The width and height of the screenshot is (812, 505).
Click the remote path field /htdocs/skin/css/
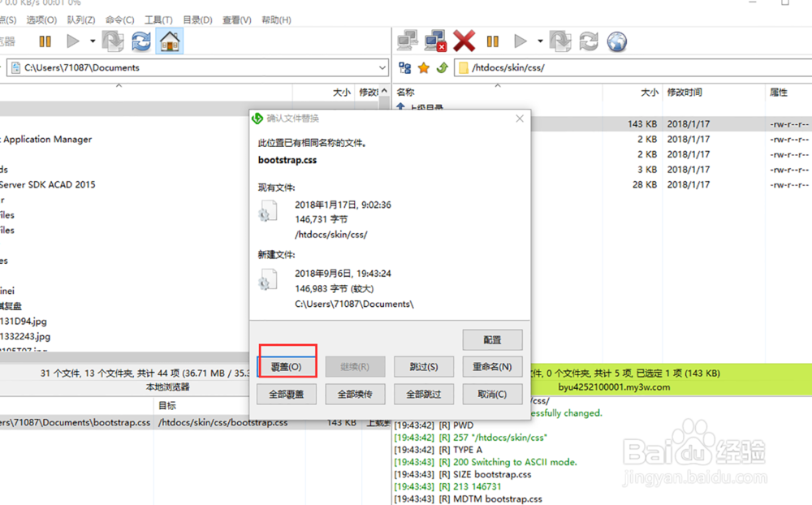(x=633, y=68)
